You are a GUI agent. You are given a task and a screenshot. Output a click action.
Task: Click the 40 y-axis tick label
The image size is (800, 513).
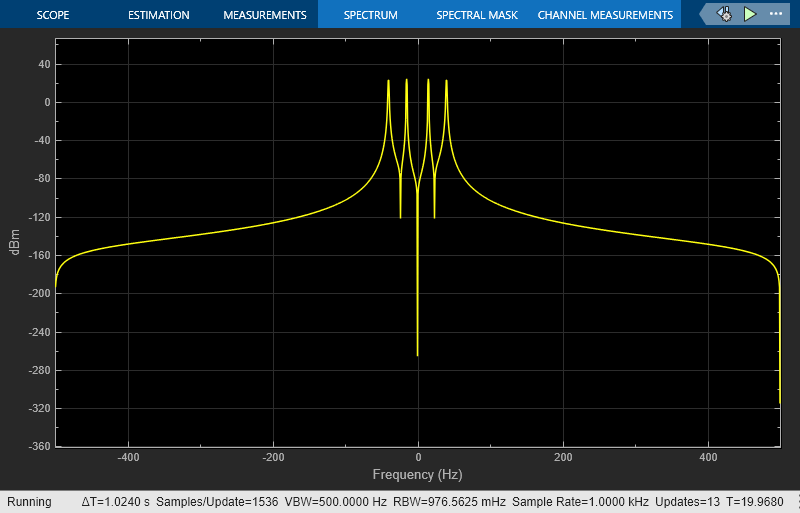pyautogui.click(x=44, y=64)
